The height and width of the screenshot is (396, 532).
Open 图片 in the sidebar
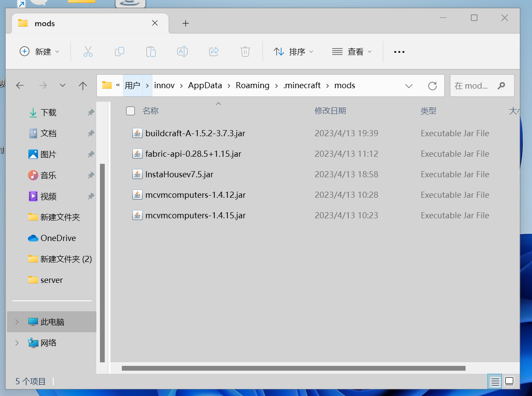[48, 155]
